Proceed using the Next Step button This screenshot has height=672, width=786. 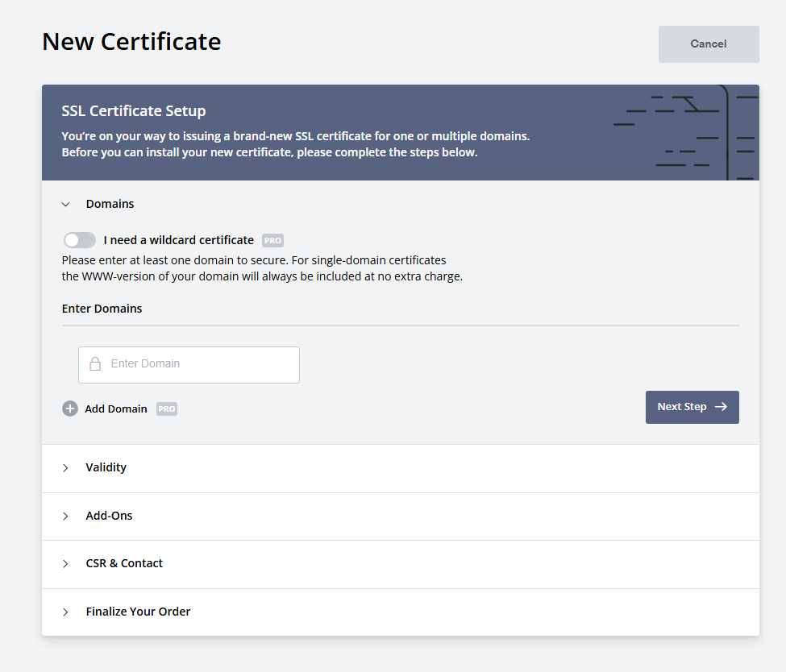click(x=692, y=407)
